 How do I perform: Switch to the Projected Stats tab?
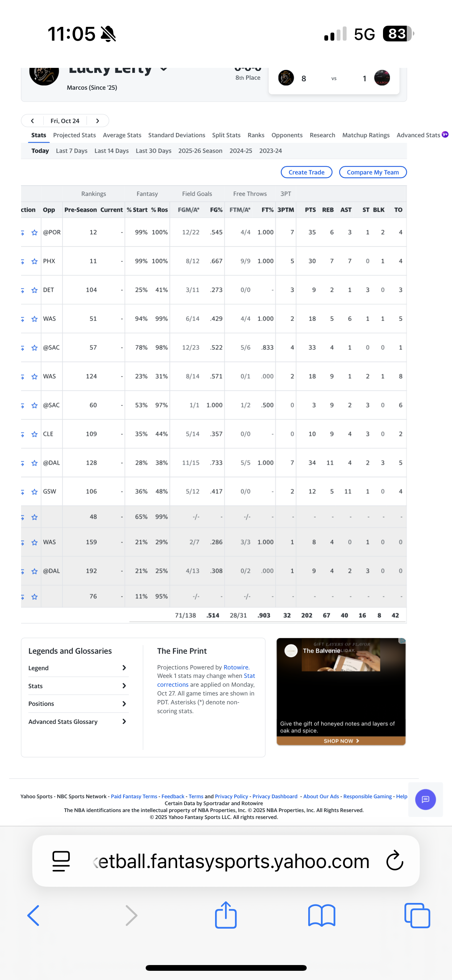coord(74,135)
